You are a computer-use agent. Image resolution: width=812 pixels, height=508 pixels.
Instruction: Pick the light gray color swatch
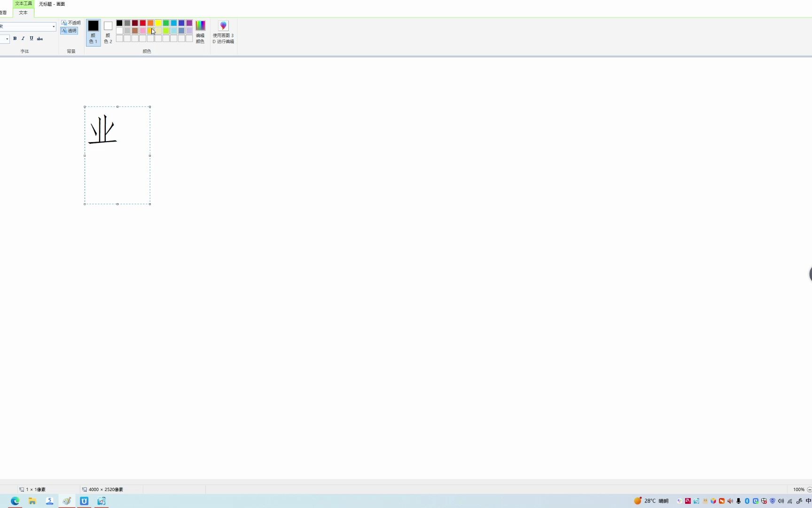pyautogui.click(x=127, y=31)
